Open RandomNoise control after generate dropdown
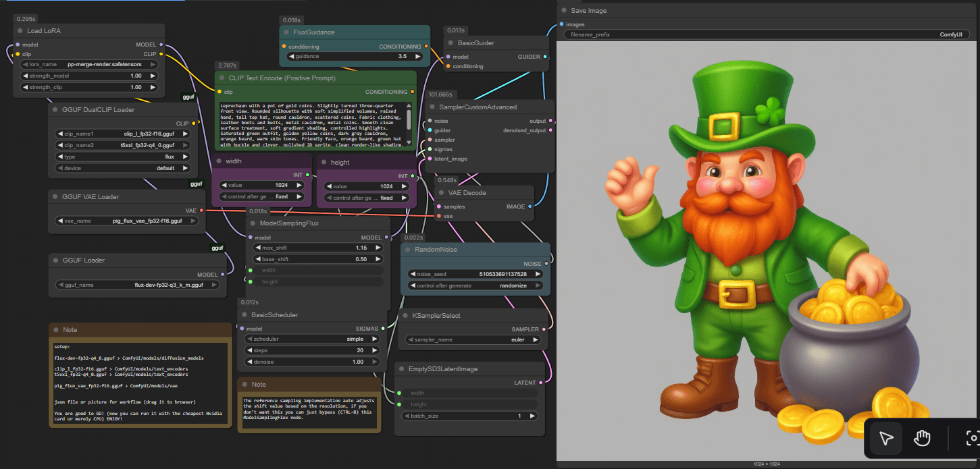The height and width of the screenshot is (469, 980). (x=475, y=285)
